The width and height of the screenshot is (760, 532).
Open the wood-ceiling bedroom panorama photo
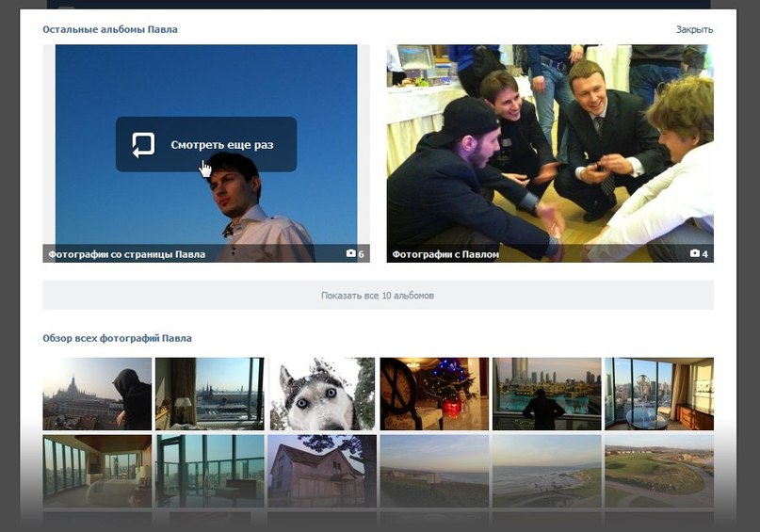97,471
